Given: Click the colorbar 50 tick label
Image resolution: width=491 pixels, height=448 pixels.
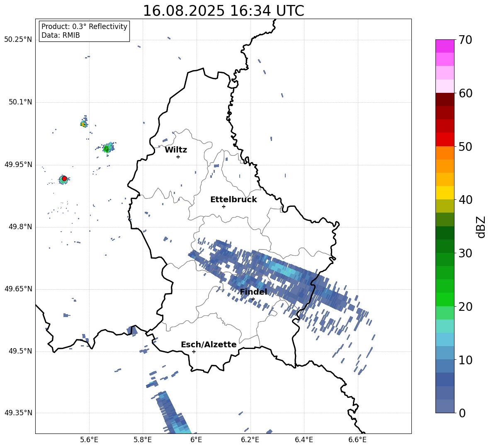Looking at the screenshot, I should point(465,146).
